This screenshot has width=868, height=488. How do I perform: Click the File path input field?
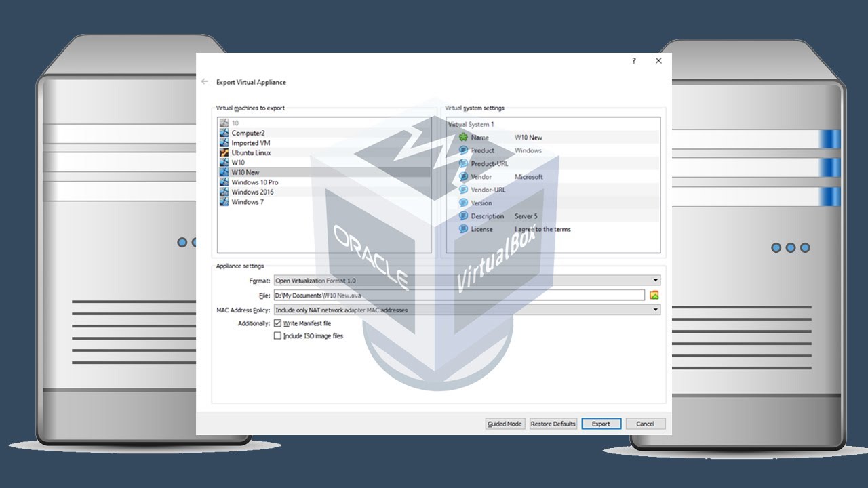[459, 295]
